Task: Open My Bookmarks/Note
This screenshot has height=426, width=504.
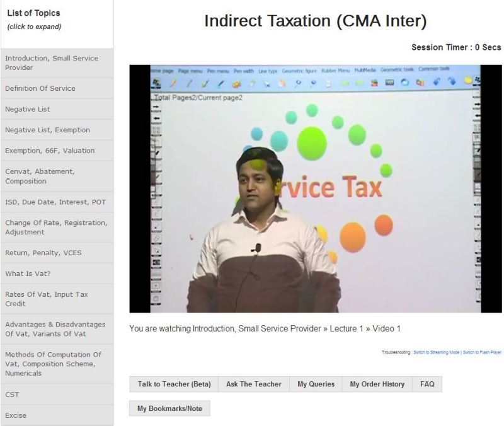Action: click(x=169, y=408)
